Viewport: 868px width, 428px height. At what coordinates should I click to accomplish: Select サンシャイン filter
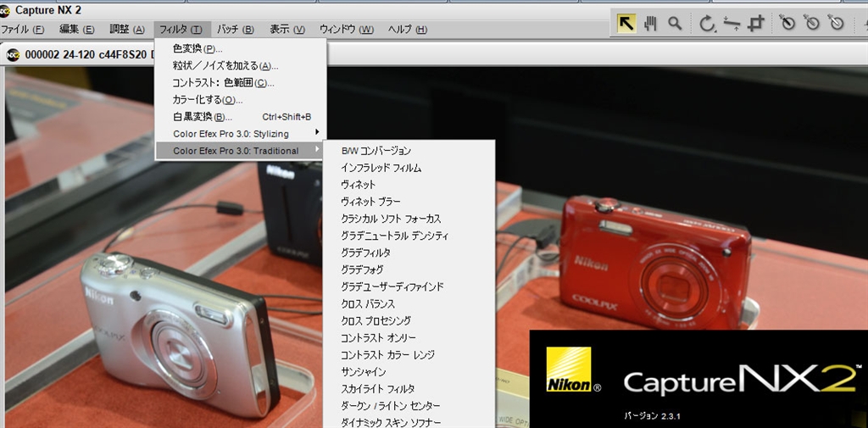point(409,372)
